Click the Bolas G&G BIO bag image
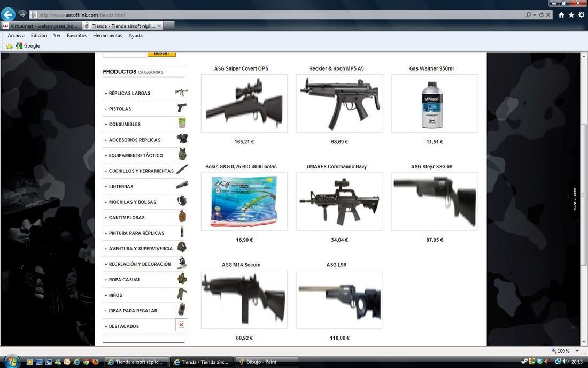Viewport: 588px width, 368px height. coord(244,202)
